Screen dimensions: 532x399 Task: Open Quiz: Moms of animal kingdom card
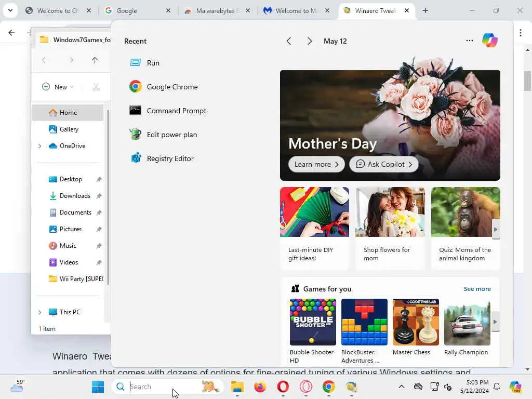(x=465, y=228)
